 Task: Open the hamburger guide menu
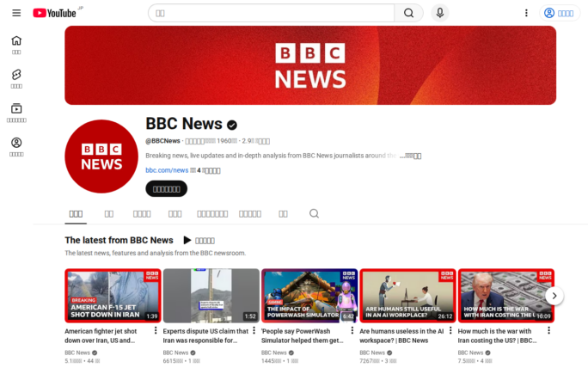16,13
